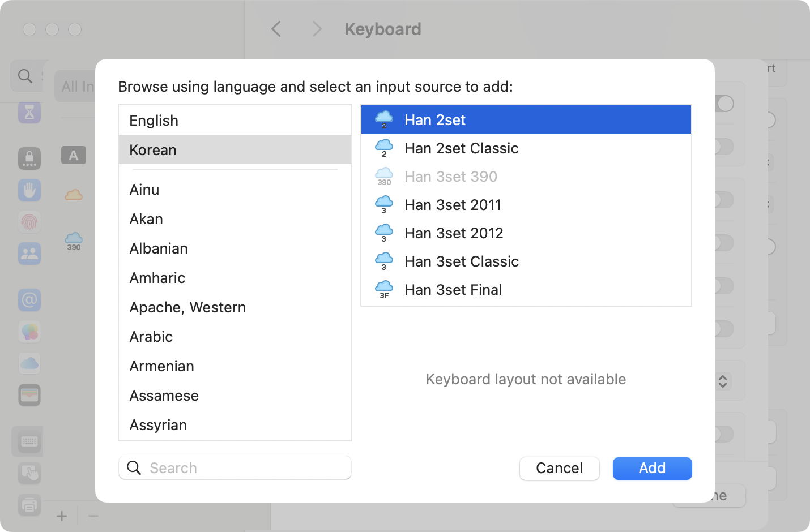
Task: Choose Apache, Western language
Action: point(187,307)
